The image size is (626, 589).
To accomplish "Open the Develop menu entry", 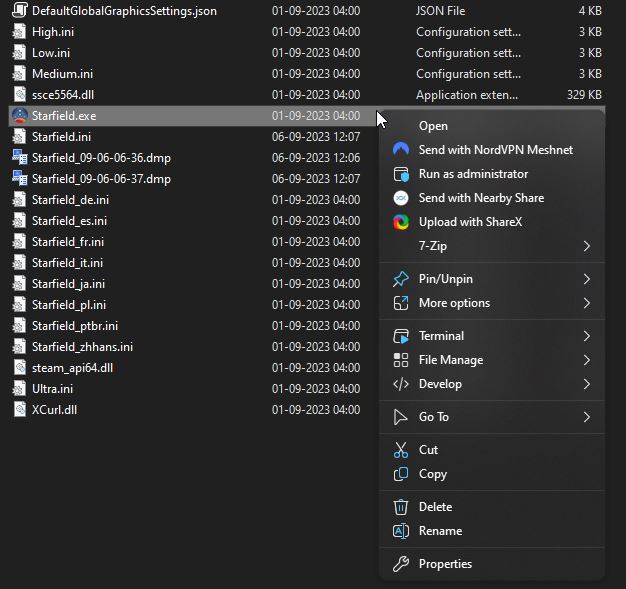I will [491, 384].
